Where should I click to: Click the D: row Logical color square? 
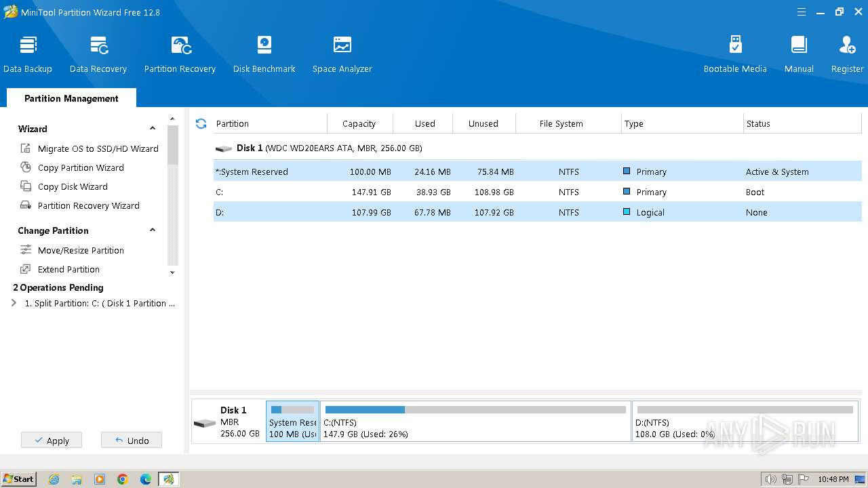click(x=627, y=212)
